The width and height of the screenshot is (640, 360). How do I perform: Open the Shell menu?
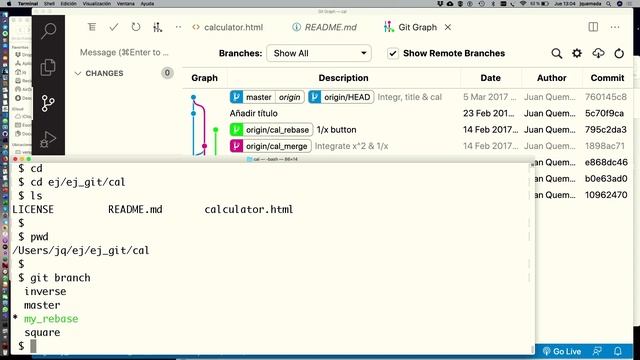pyautogui.click(x=49, y=4)
